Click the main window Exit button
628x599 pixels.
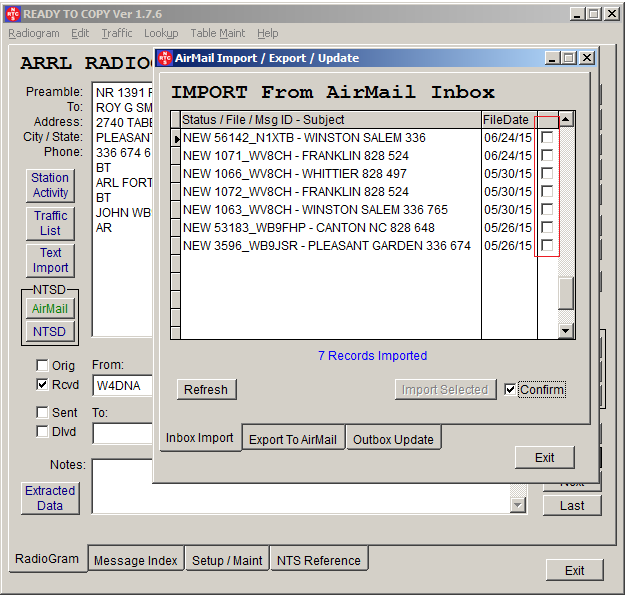click(x=574, y=570)
